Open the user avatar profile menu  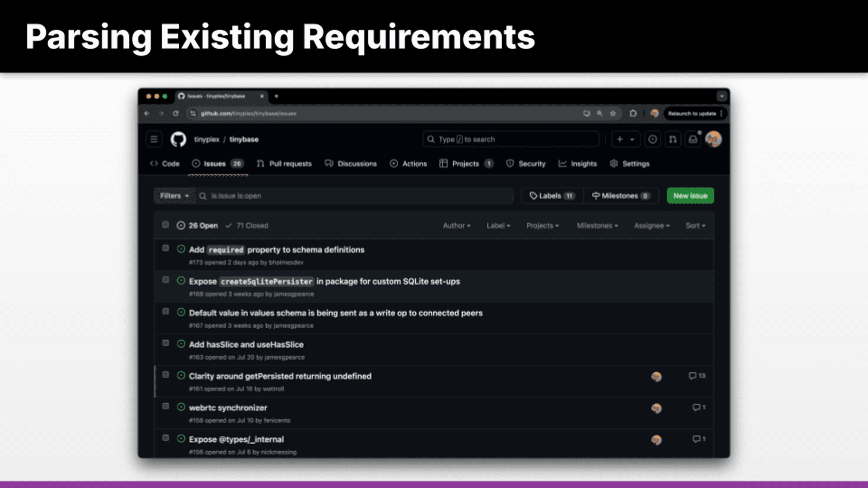[713, 139]
